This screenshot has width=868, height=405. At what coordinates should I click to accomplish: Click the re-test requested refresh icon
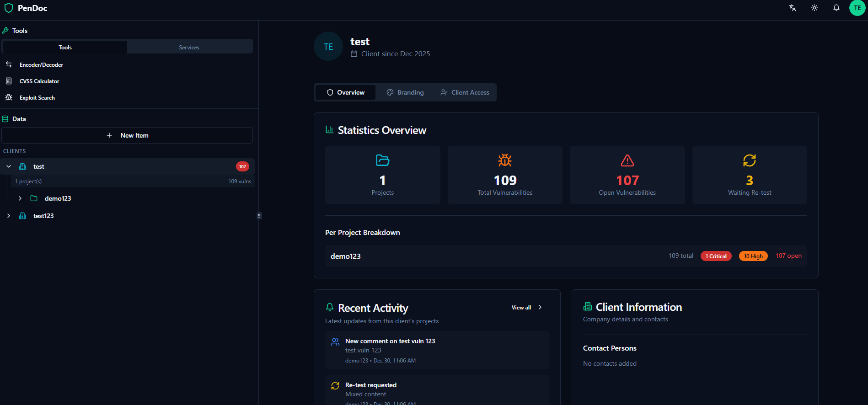click(x=335, y=385)
